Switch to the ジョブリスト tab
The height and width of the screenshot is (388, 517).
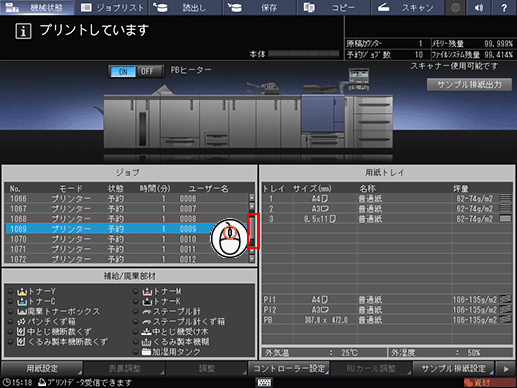[112, 7]
